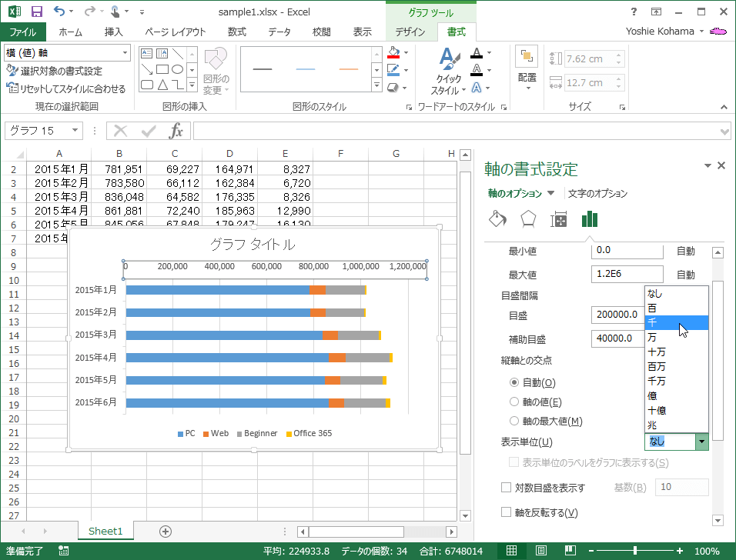Tick the 軸を反転する(V) checkbox

(506, 512)
